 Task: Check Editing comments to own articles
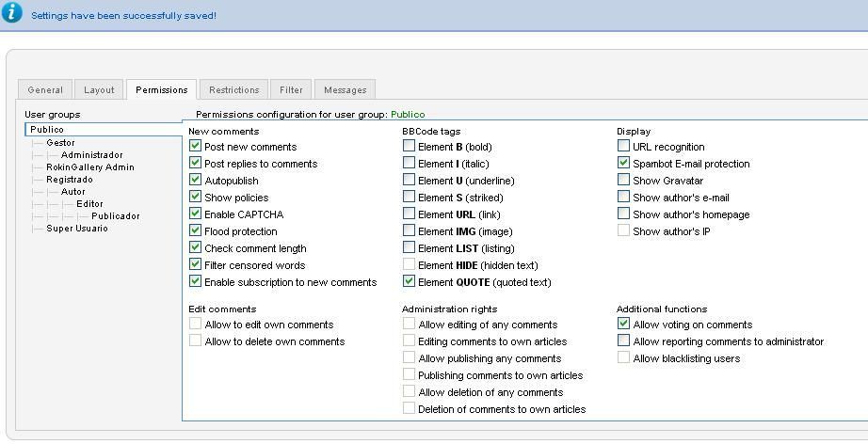[x=409, y=341]
